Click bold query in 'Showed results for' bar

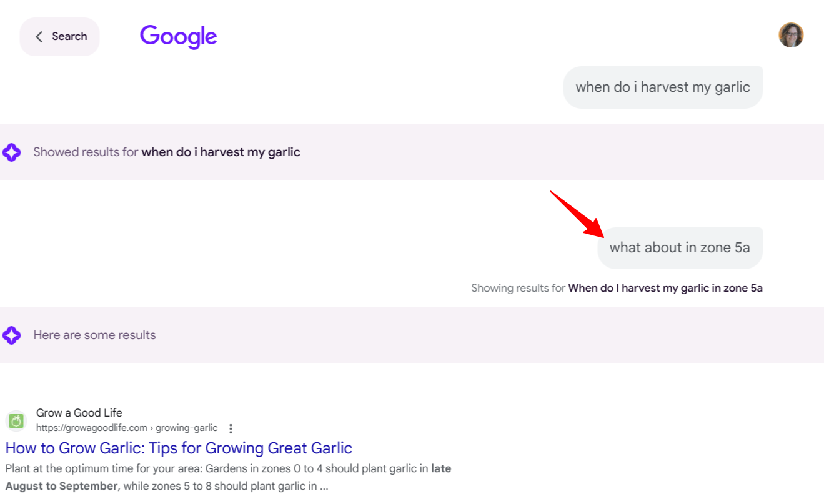(221, 152)
